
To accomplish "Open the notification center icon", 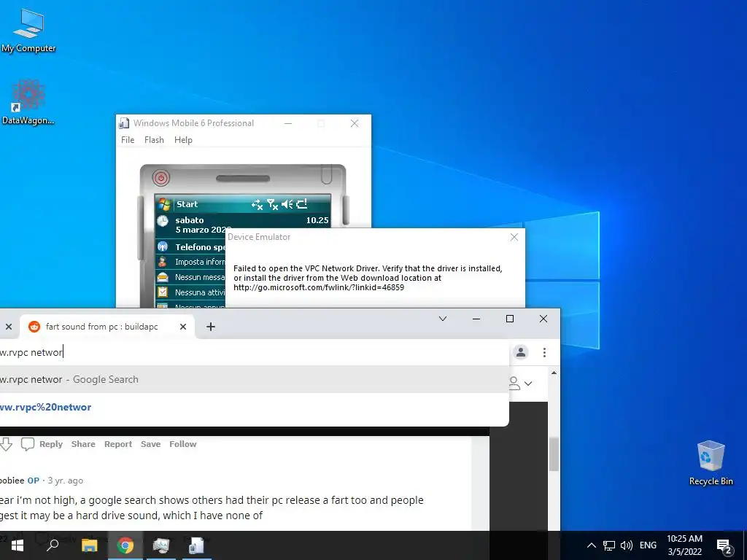I will click(x=724, y=546).
